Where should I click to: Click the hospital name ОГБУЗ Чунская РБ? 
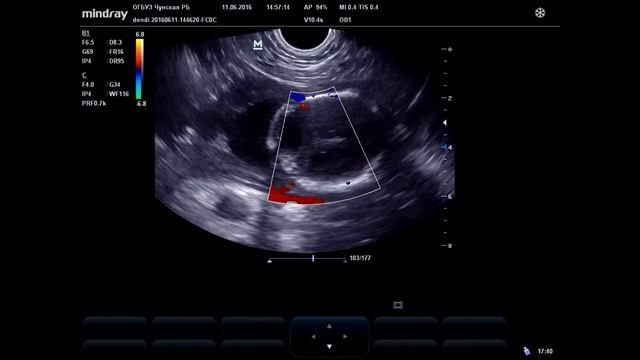click(x=161, y=7)
